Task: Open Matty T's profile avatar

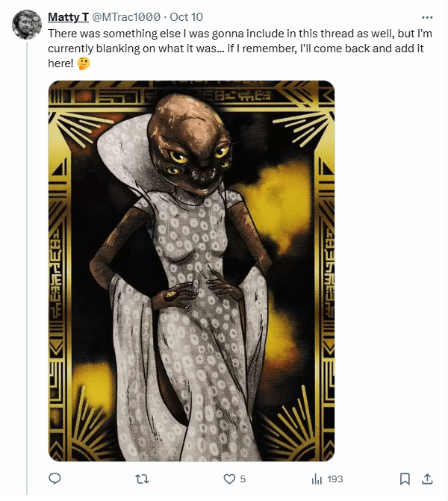Action: (27, 25)
